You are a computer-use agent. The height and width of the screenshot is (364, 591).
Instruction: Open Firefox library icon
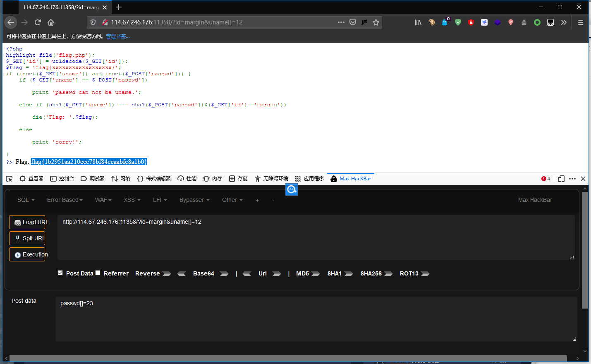[x=418, y=22]
